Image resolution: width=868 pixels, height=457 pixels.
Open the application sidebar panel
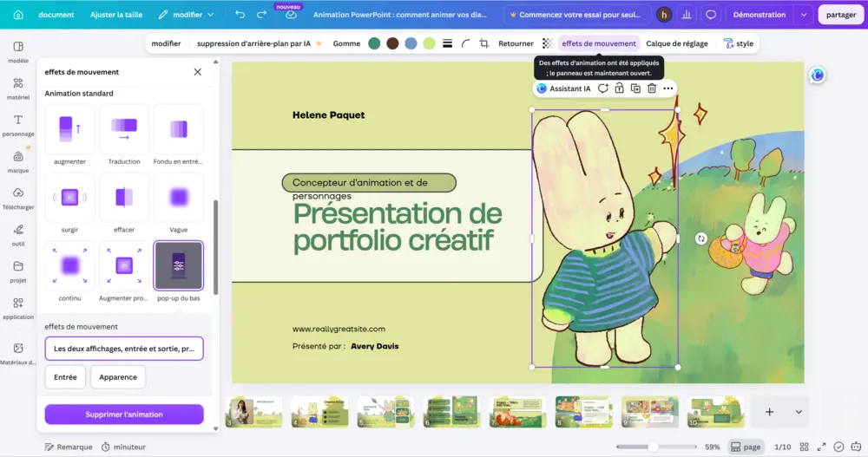click(x=18, y=308)
